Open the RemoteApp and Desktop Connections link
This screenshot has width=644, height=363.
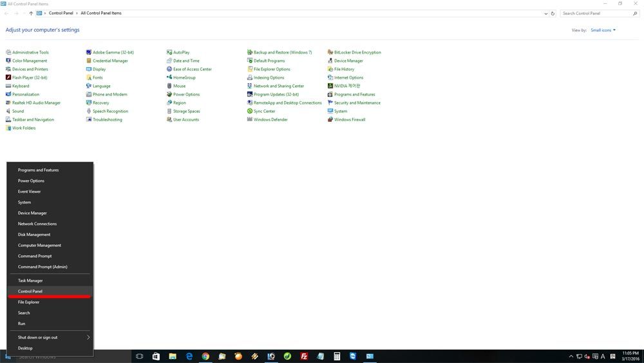tap(287, 103)
